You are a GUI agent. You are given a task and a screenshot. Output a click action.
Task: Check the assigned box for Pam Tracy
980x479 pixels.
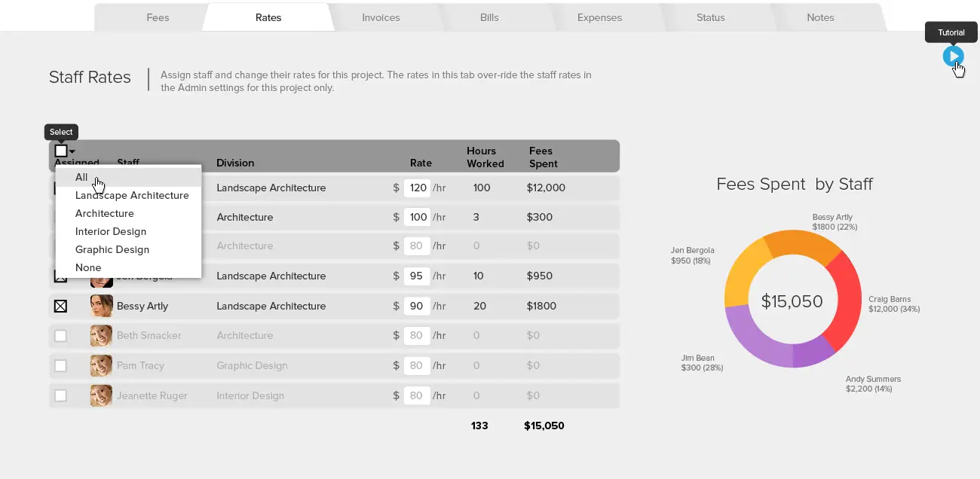pos(60,366)
